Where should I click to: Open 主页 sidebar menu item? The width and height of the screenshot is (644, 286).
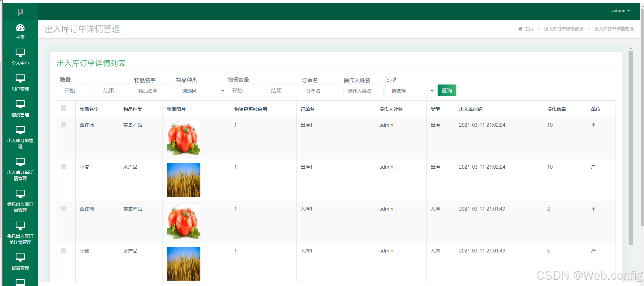[x=20, y=32]
